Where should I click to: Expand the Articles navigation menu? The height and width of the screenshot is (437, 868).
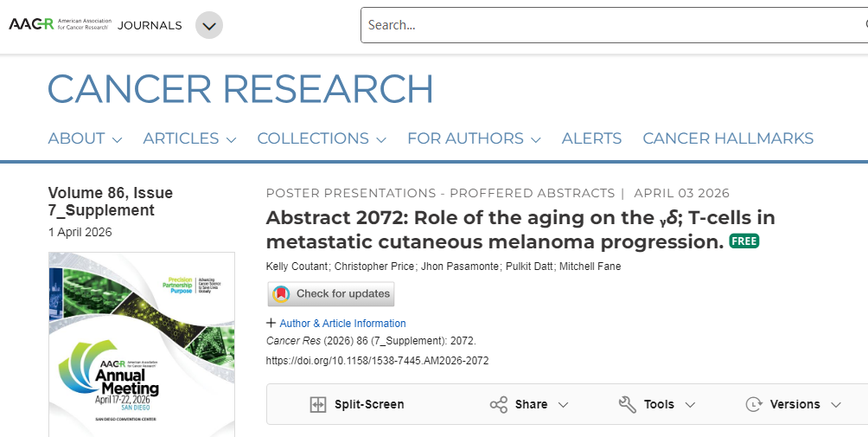click(189, 138)
